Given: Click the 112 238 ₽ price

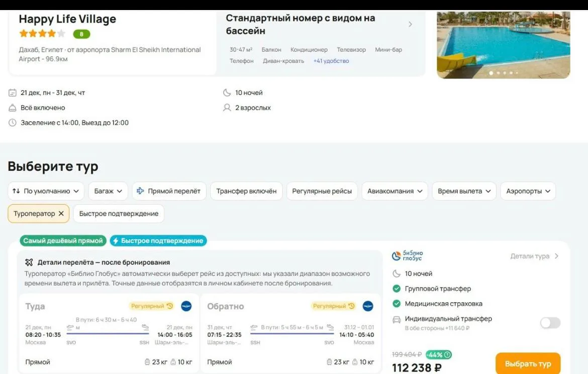Looking at the screenshot, I should tap(417, 367).
